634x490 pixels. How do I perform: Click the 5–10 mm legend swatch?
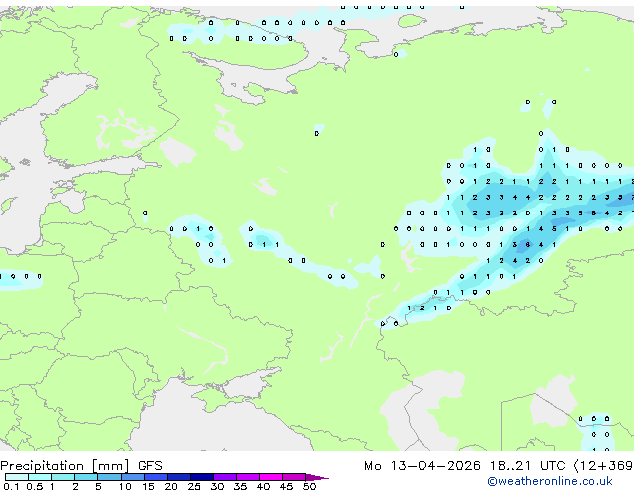click(x=109, y=477)
